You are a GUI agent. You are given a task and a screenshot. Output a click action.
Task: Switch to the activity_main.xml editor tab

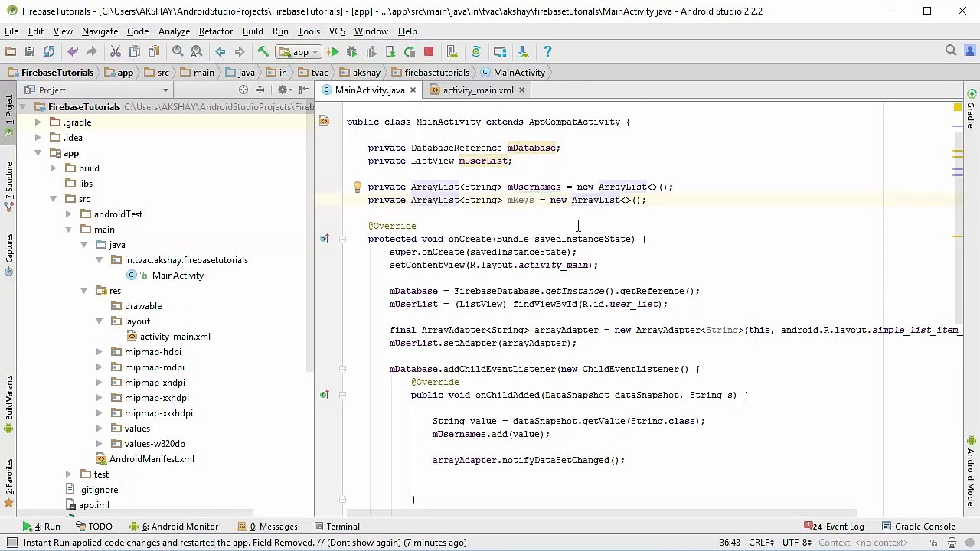[478, 90]
